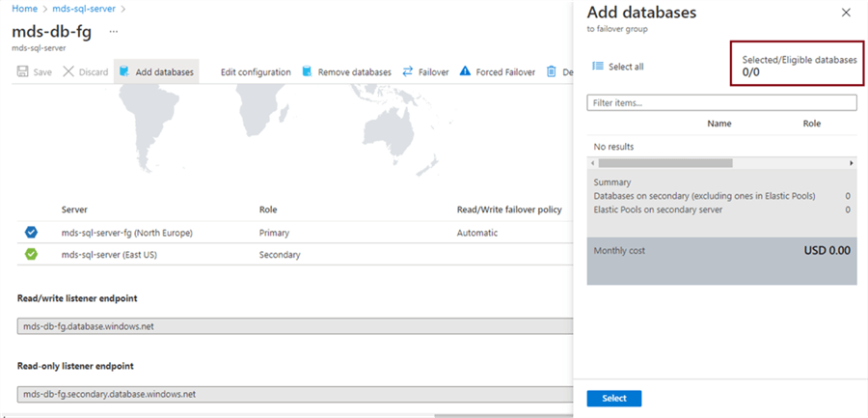Click the Save toolbar button
868x418 pixels.
coord(35,72)
